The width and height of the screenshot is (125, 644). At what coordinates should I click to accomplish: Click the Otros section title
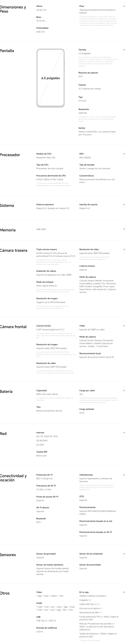coord(5,593)
